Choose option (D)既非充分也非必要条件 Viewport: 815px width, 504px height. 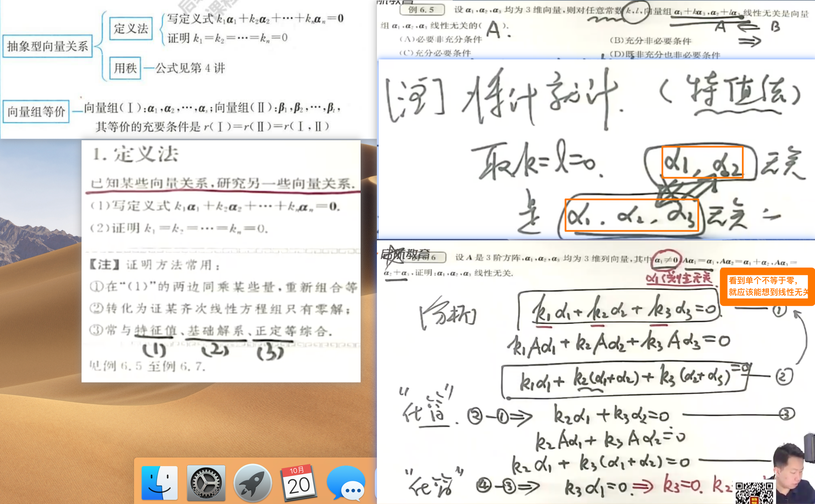(664, 54)
